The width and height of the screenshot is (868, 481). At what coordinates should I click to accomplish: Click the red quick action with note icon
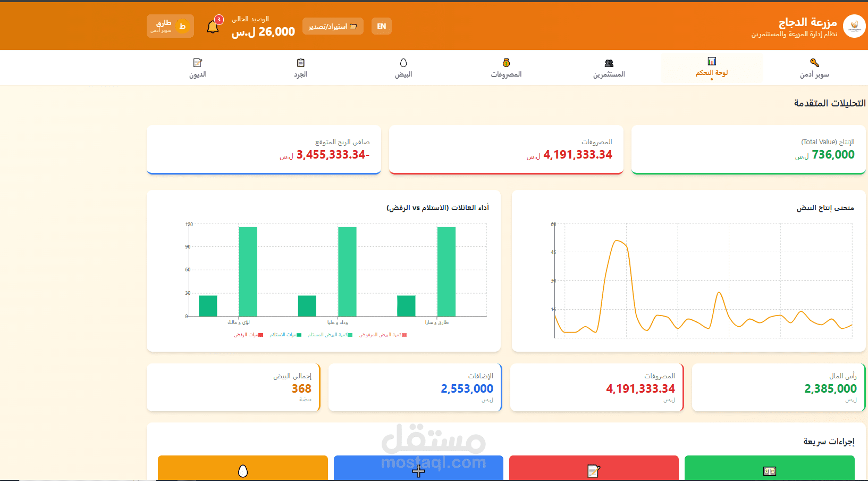click(x=594, y=469)
